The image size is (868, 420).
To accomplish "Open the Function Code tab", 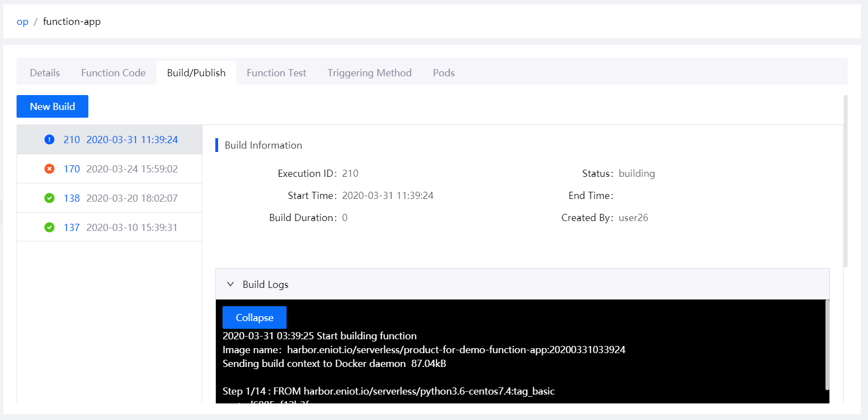I will (113, 73).
